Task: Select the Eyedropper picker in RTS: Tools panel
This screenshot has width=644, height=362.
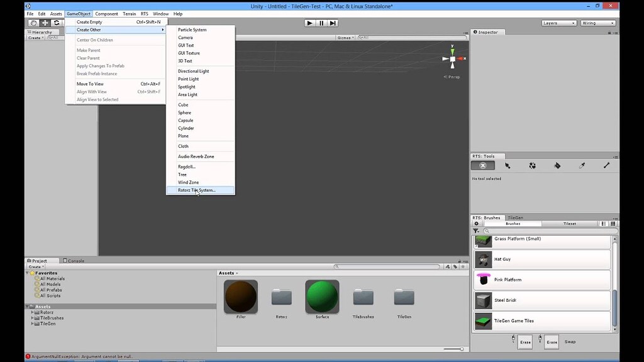Action: tap(582, 165)
